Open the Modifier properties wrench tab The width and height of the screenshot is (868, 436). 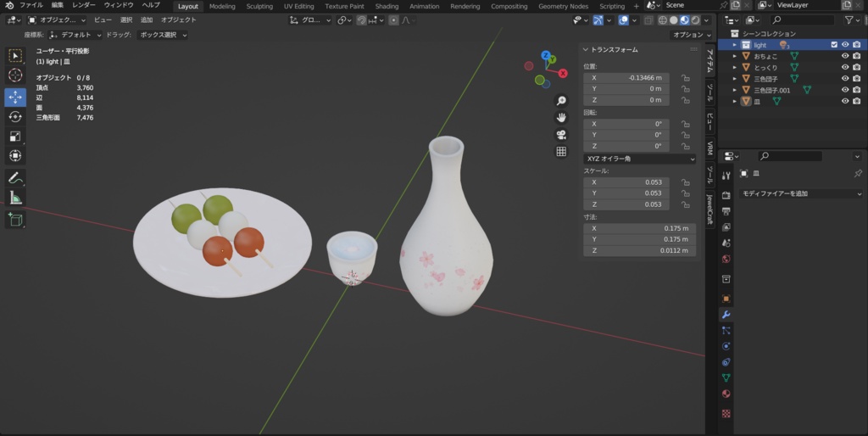point(726,315)
